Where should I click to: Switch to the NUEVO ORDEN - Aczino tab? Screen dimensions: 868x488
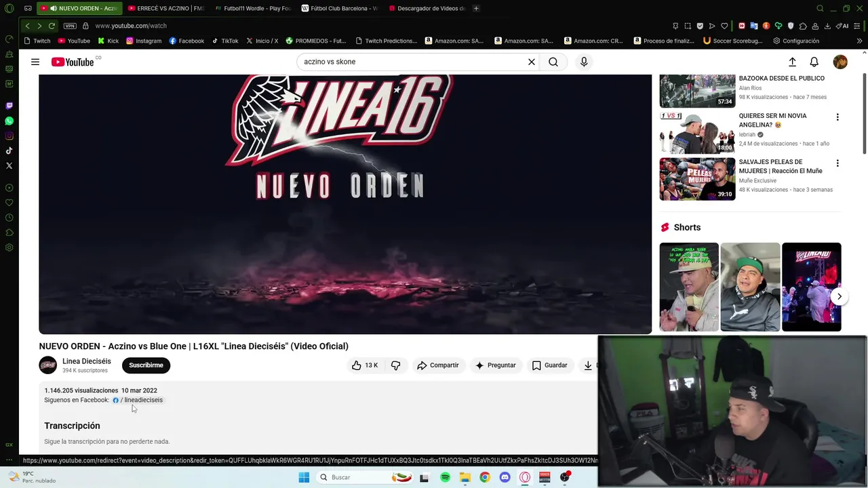pyautogui.click(x=79, y=8)
